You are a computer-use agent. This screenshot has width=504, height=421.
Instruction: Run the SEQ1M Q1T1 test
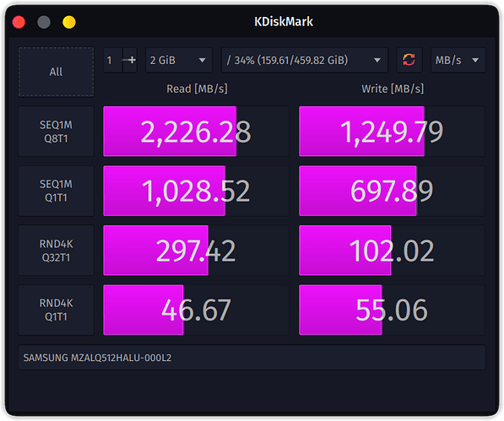pyautogui.click(x=56, y=191)
